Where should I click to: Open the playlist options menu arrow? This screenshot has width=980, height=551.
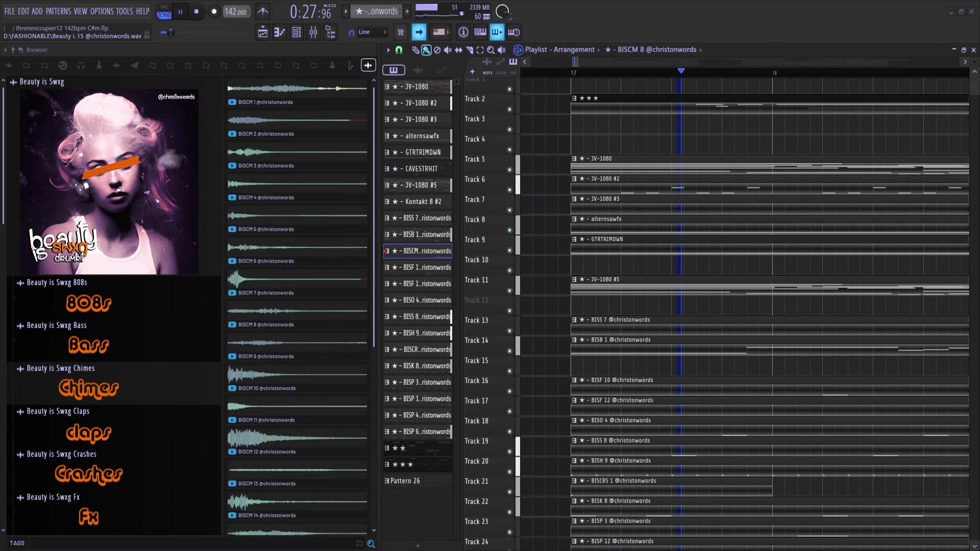click(x=388, y=50)
